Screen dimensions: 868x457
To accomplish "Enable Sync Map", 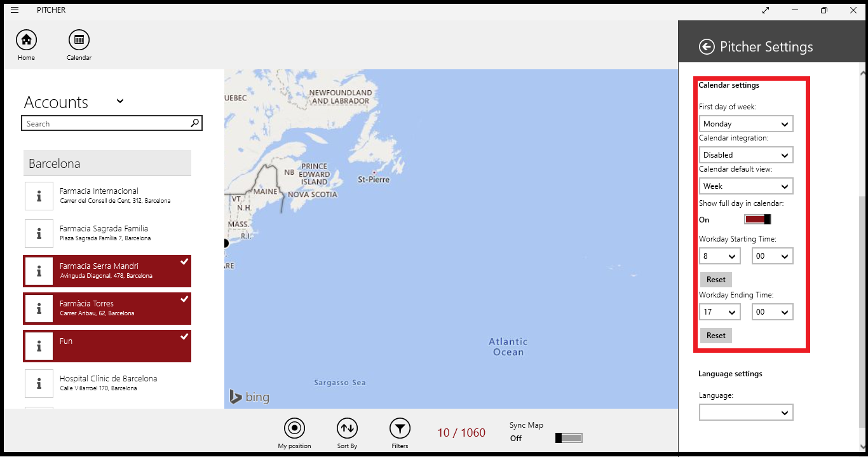I will click(569, 437).
